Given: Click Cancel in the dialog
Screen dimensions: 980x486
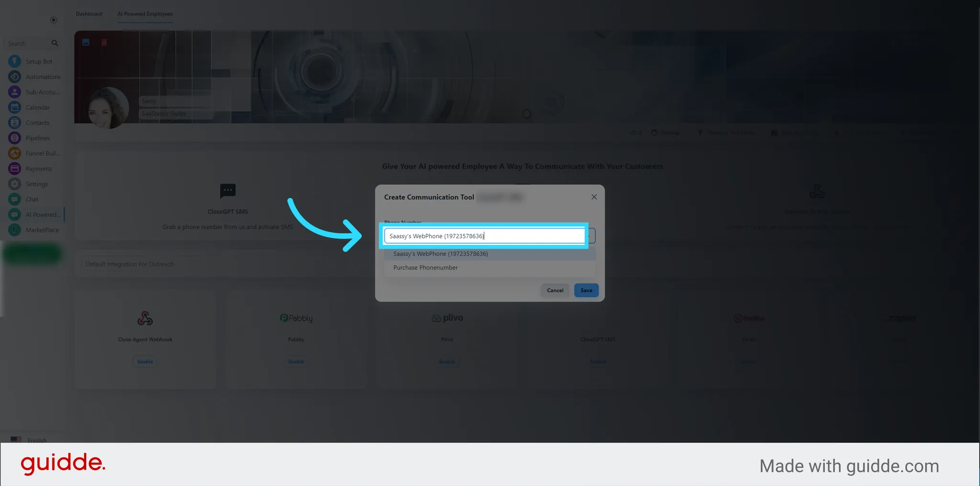Looking at the screenshot, I should (x=555, y=290).
